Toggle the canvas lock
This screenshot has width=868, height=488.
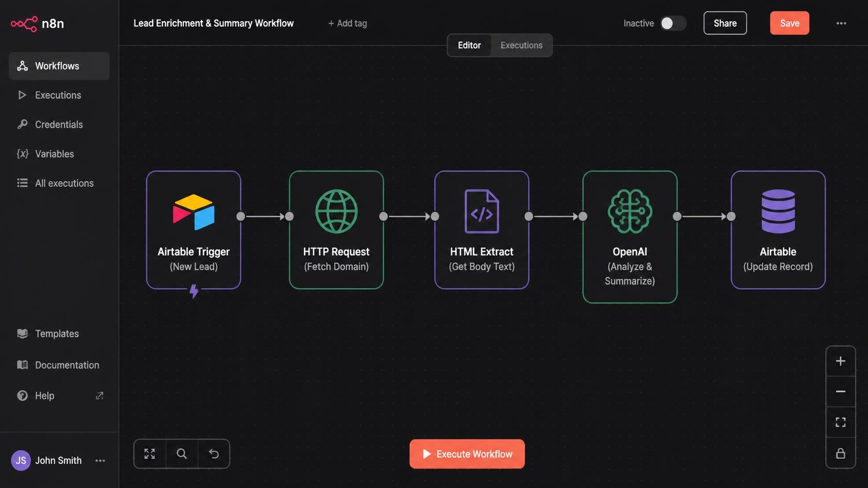tap(840, 453)
